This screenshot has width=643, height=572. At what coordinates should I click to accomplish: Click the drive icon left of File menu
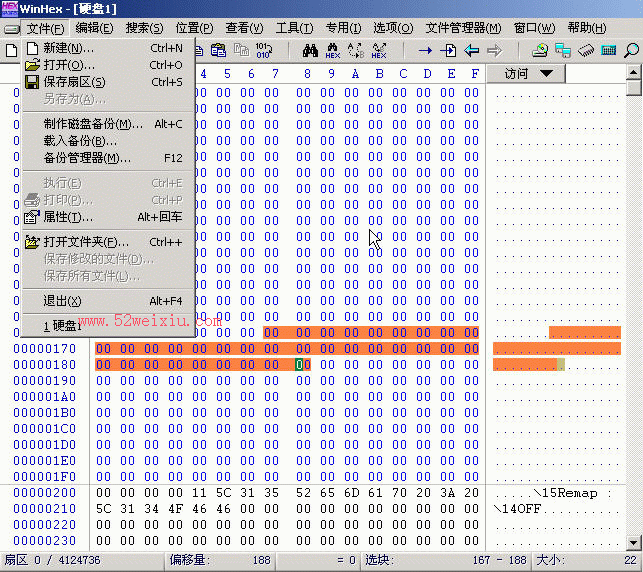pyautogui.click(x=11, y=29)
